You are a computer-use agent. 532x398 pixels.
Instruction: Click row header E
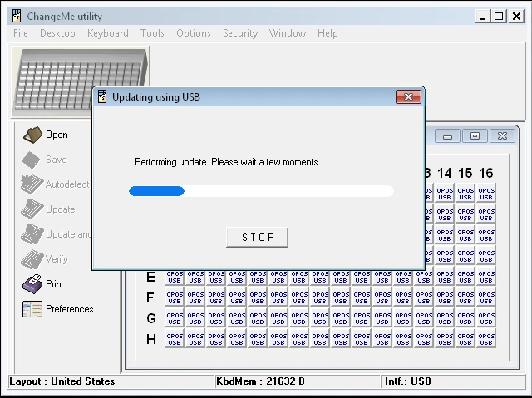tap(150, 277)
